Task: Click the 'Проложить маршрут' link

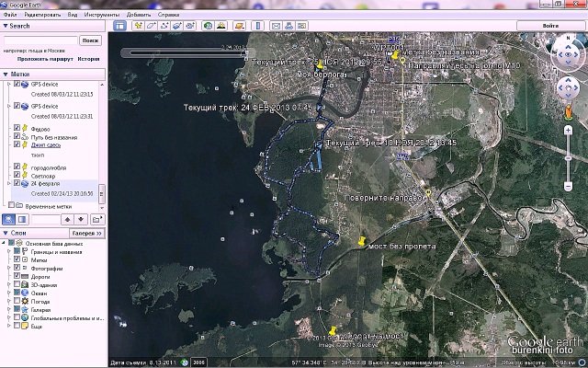Action: click(x=45, y=59)
